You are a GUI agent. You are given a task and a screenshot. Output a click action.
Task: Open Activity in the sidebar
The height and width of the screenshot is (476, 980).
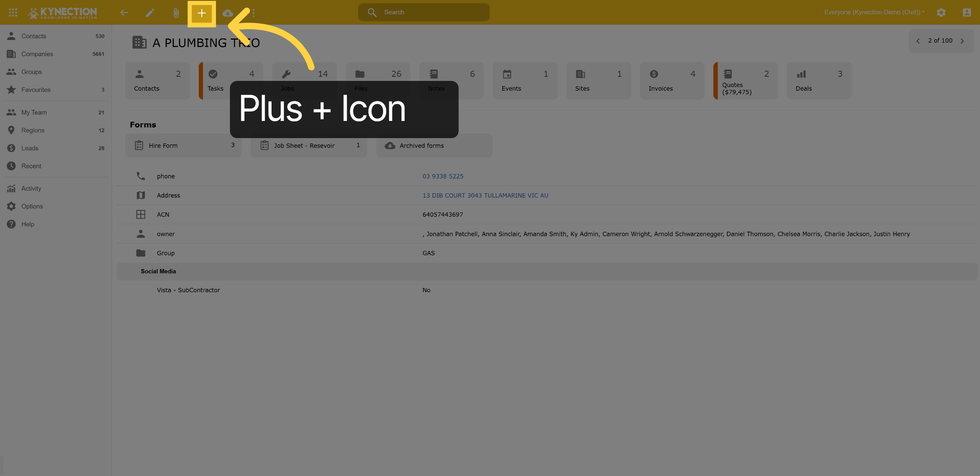[x=56, y=188]
